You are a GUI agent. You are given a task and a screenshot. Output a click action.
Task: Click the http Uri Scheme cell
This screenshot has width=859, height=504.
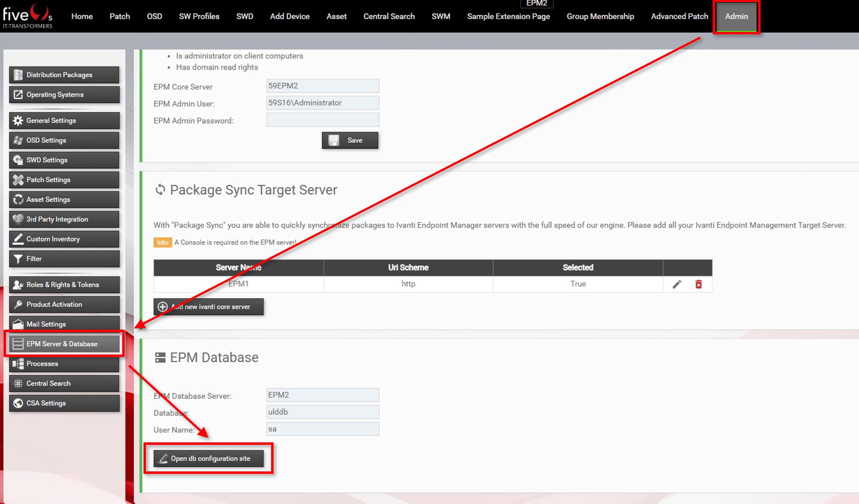pyautogui.click(x=408, y=284)
